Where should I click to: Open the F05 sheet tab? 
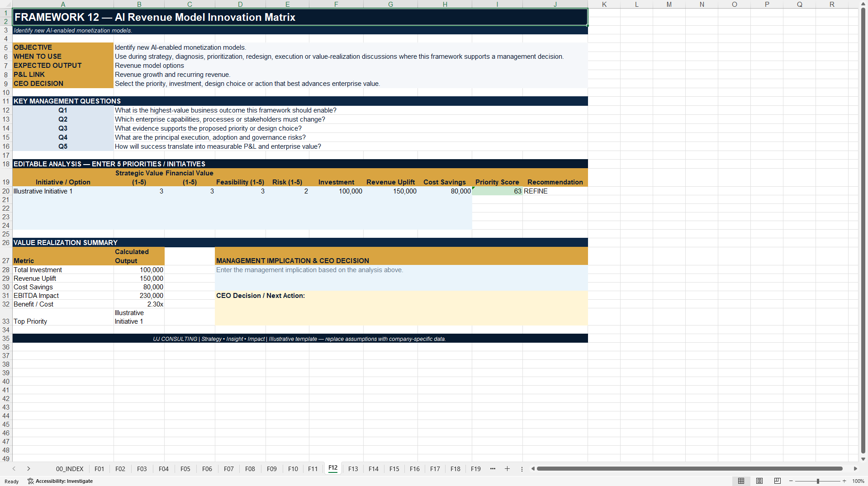pos(185,469)
